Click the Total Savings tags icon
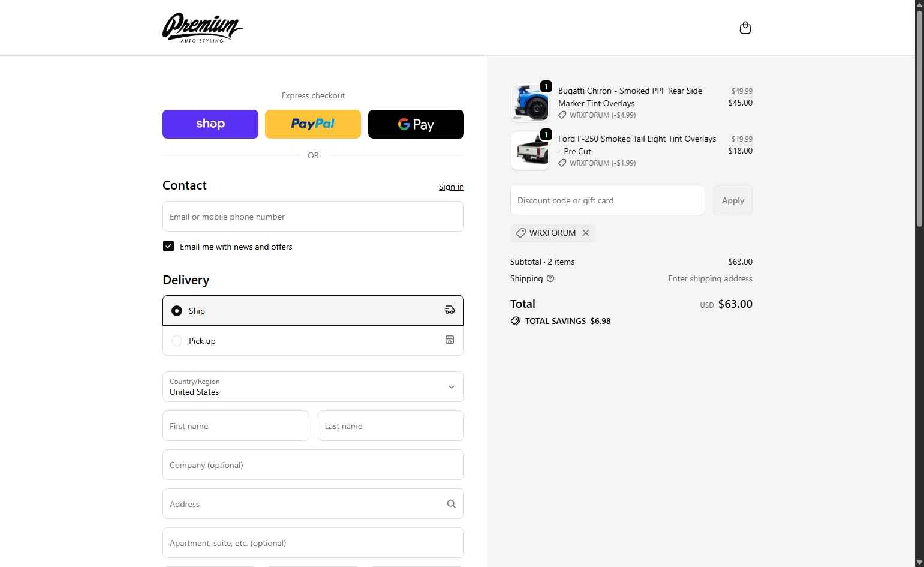The height and width of the screenshot is (567, 924). [x=516, y=321]
